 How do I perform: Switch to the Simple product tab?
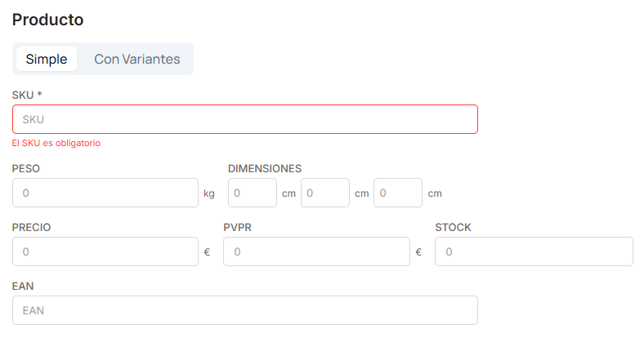[x=47, y=59]
